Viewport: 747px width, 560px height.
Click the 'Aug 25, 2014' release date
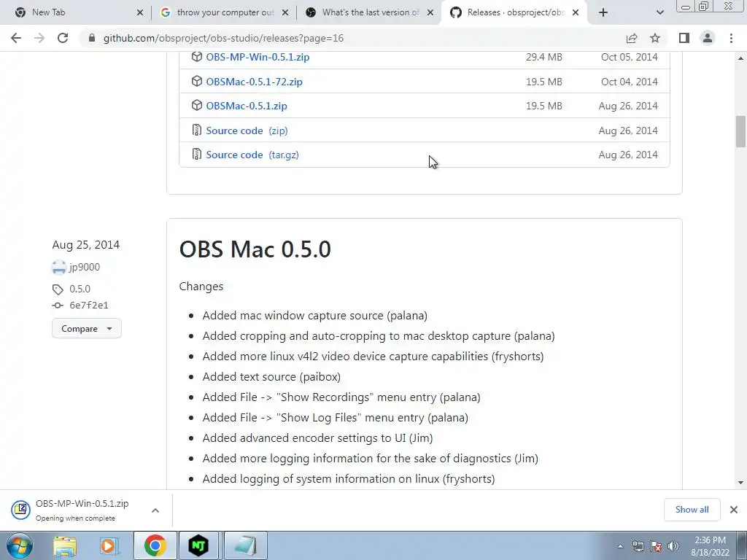pos(86,245)
